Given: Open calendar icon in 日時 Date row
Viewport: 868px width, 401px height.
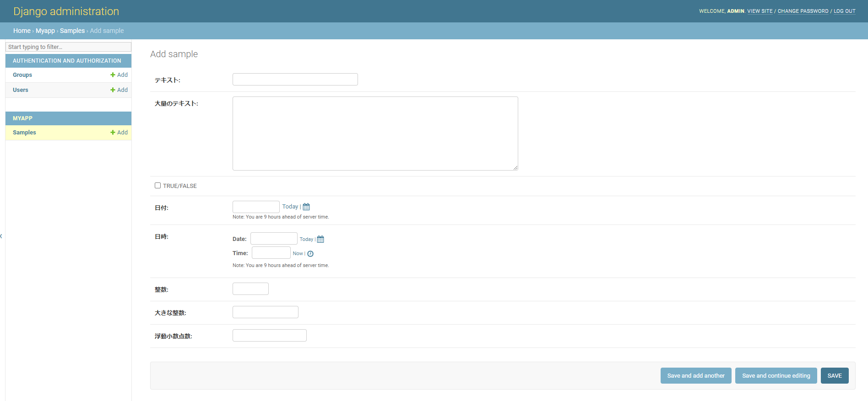Looking at the screenshot, I should pyautogui.click(x=320, y=239).
